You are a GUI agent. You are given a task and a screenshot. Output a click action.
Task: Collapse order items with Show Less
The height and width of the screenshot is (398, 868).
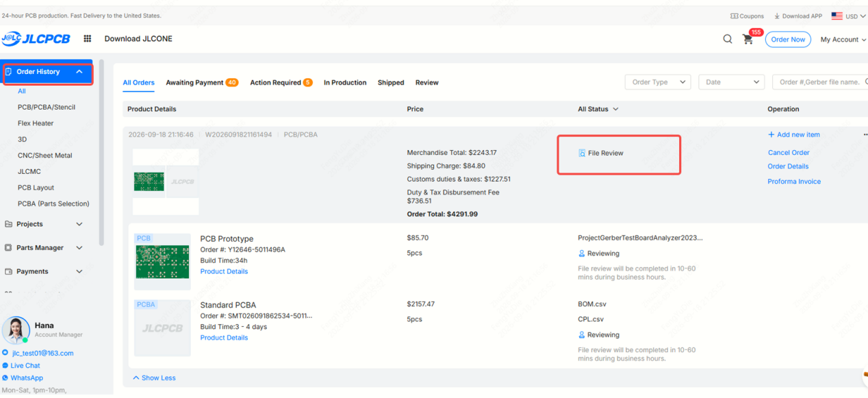(x=154, y=378)
